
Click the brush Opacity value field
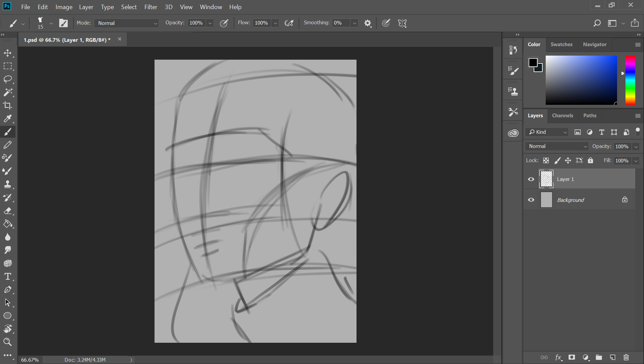pos(196,23)
